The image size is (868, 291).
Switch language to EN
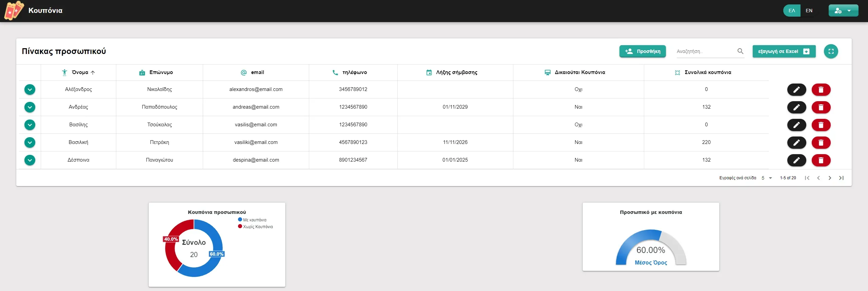[x=809, y=11]
